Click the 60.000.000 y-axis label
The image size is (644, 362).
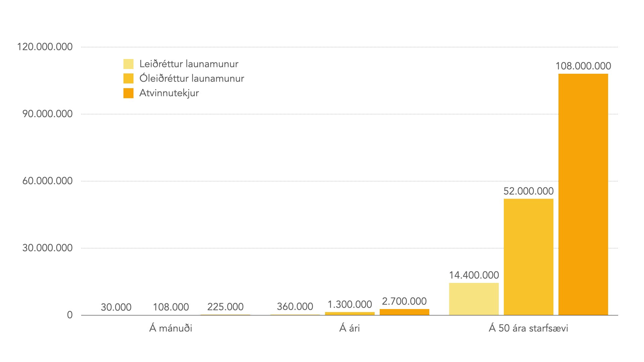tap(47, 181)
